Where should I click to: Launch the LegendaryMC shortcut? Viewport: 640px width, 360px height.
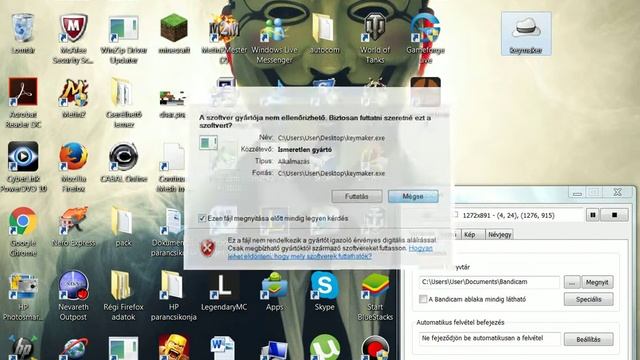coord(224,292)
